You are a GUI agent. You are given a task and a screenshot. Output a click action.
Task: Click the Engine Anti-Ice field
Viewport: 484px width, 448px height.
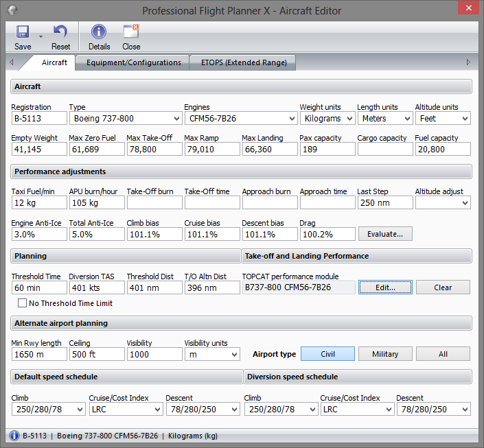pos(39,234)
